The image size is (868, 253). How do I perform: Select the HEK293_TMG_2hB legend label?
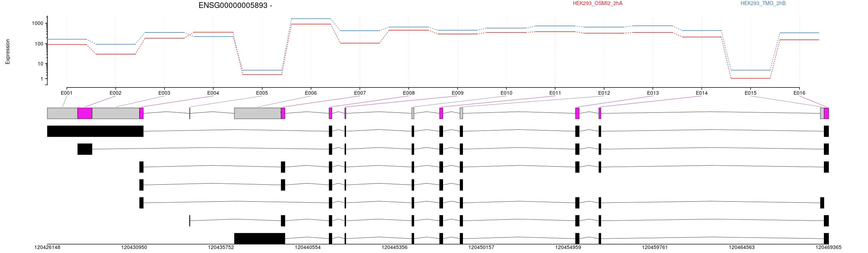coord(763,3)
